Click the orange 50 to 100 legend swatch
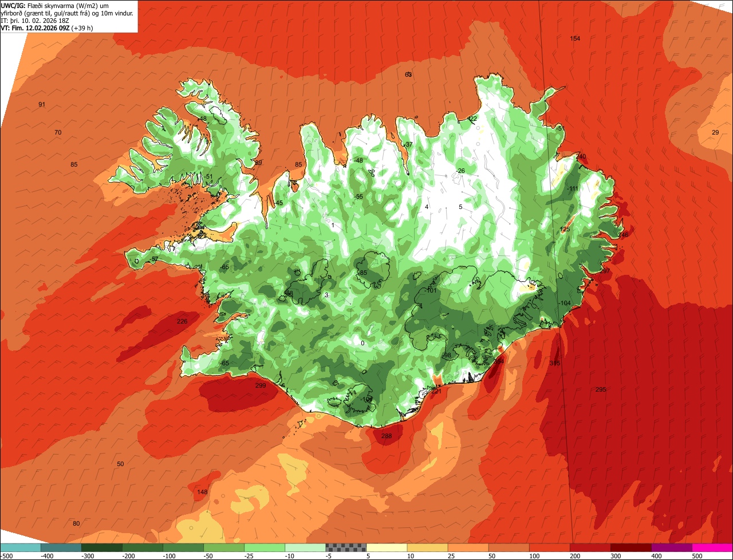733x560 pixels. click(x=509, y=547)
